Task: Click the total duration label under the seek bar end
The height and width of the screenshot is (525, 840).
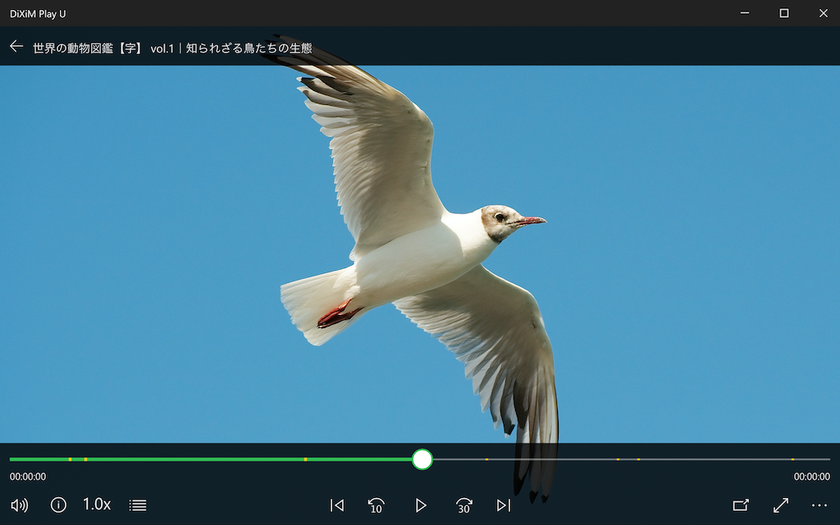Action: coord(812,477)
